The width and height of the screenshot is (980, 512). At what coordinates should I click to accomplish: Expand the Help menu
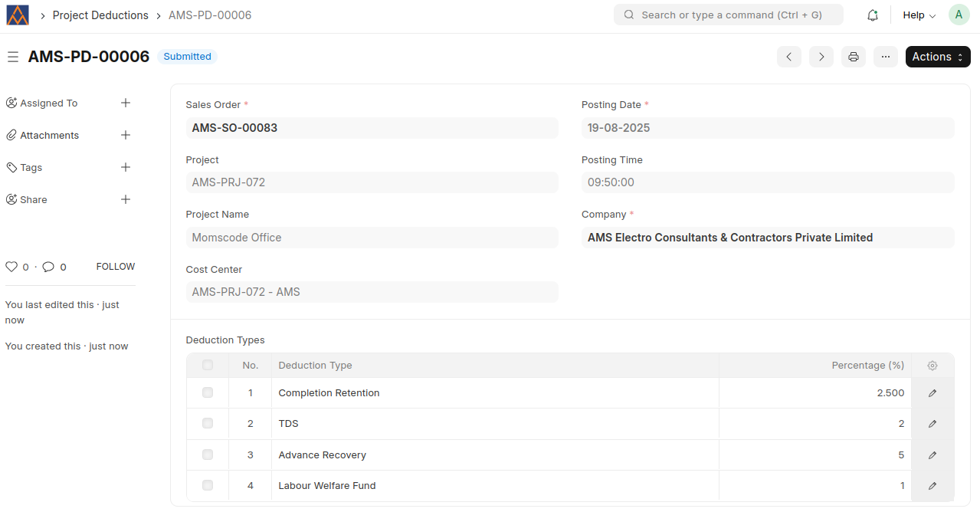click(919, 15)
